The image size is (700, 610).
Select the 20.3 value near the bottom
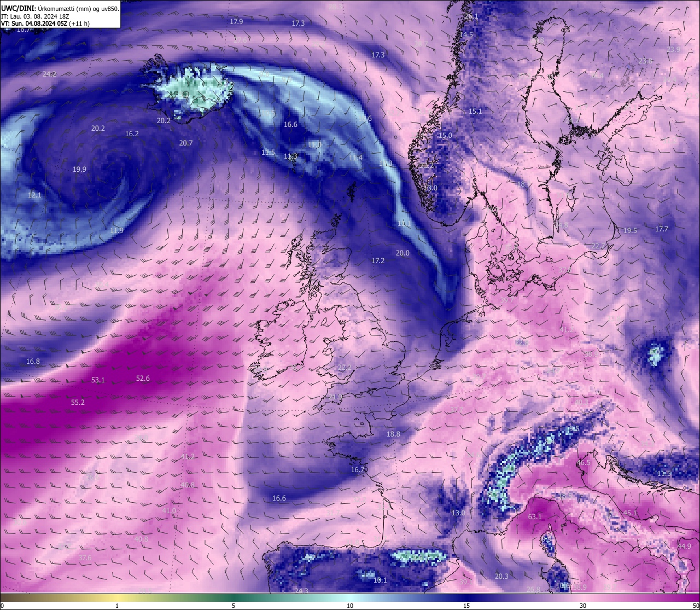(501, 577)
